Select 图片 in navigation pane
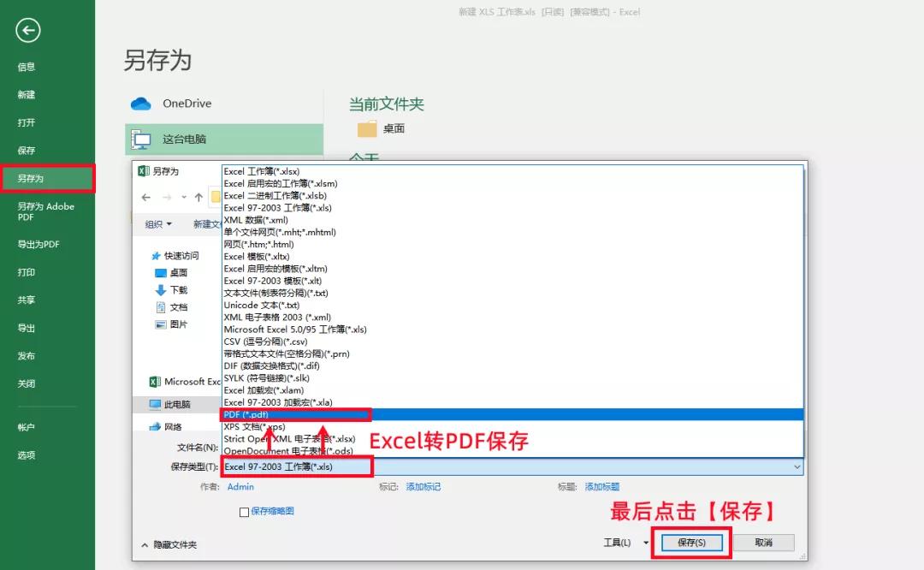Image resolution: width=924 pixels, height=570 pixels. tap(171, 324)
